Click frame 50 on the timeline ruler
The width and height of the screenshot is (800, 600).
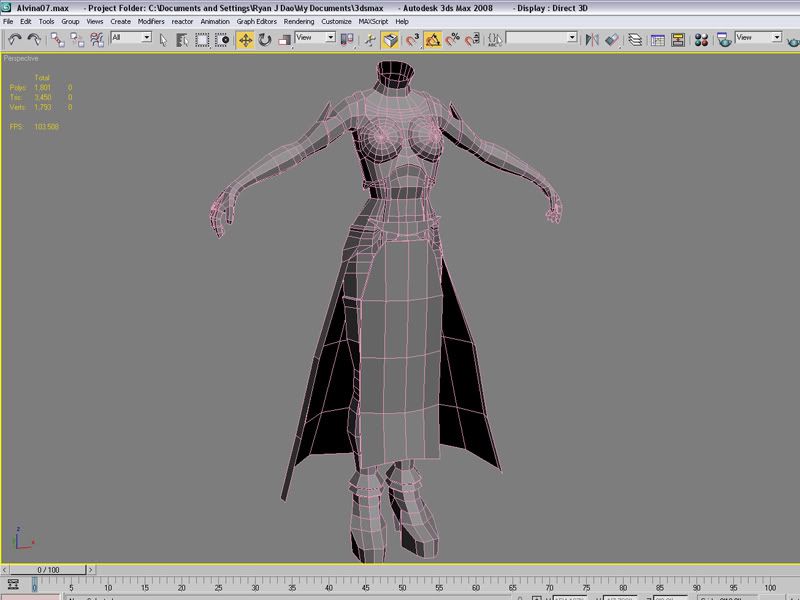coord(402,586)
